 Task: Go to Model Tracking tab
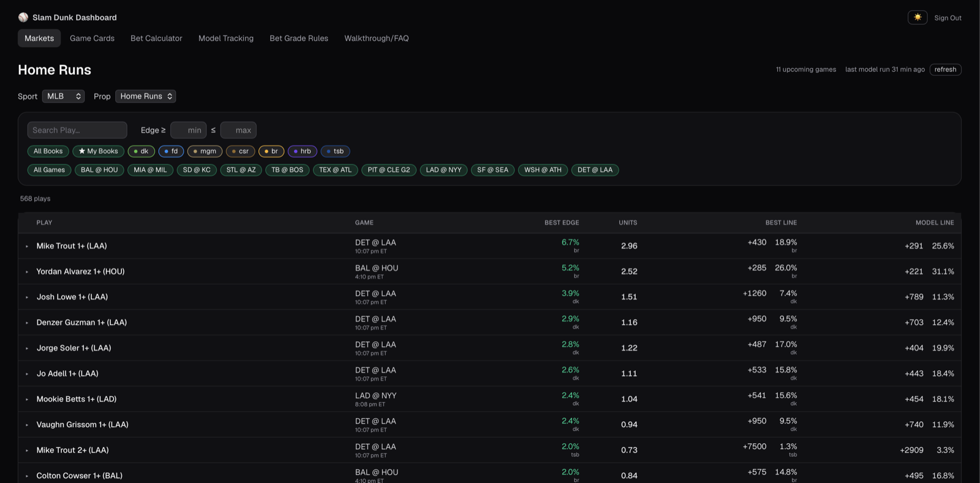pos(226,38)
